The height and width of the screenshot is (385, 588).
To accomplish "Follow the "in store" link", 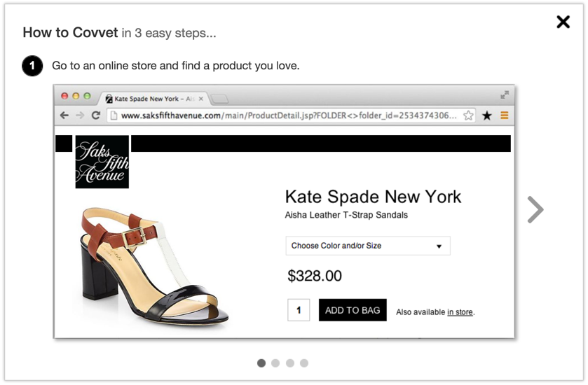I will tap(460, 312).
